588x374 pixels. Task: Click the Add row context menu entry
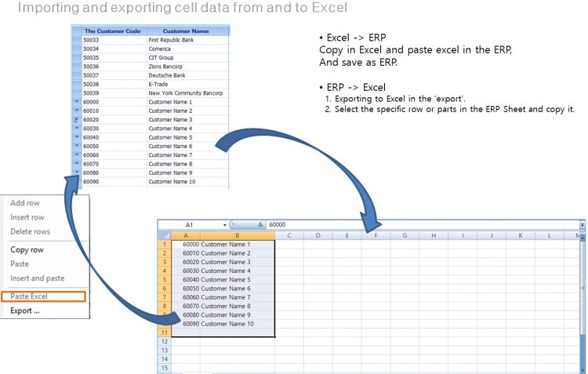click(x=25, y=203)
